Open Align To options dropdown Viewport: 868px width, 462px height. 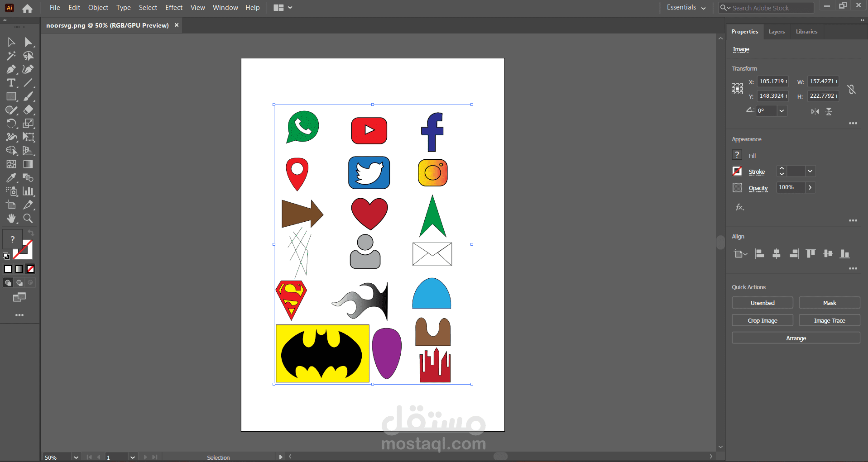(740, 254)
